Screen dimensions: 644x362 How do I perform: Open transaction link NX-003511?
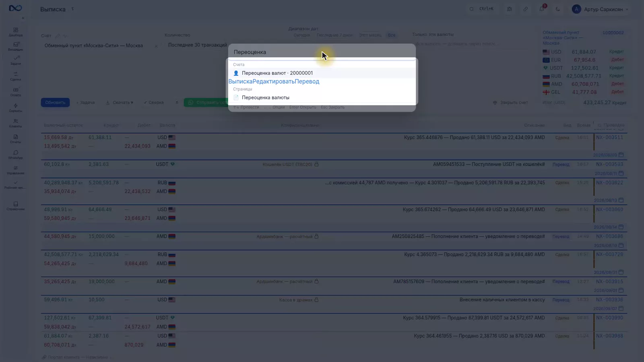(609, 138)
